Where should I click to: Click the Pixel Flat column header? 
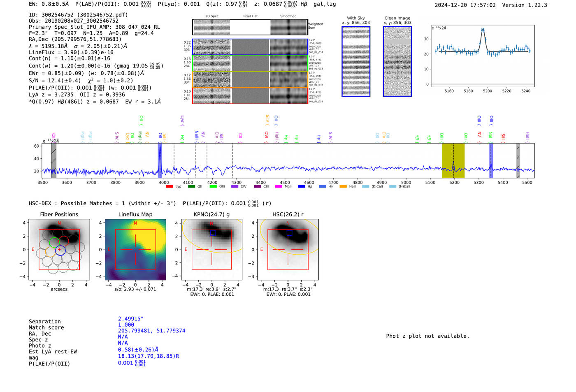pyautogui.click(x=250, y=16)
